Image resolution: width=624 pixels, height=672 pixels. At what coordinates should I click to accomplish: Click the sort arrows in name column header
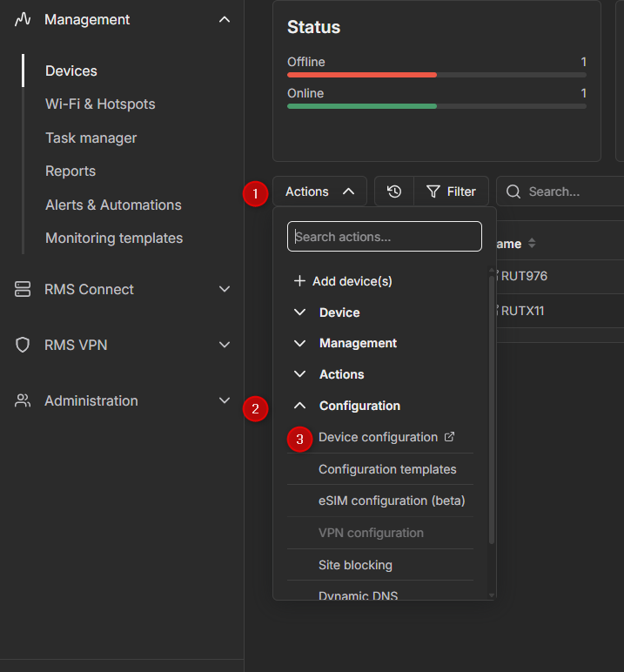(x=532, y=244)
